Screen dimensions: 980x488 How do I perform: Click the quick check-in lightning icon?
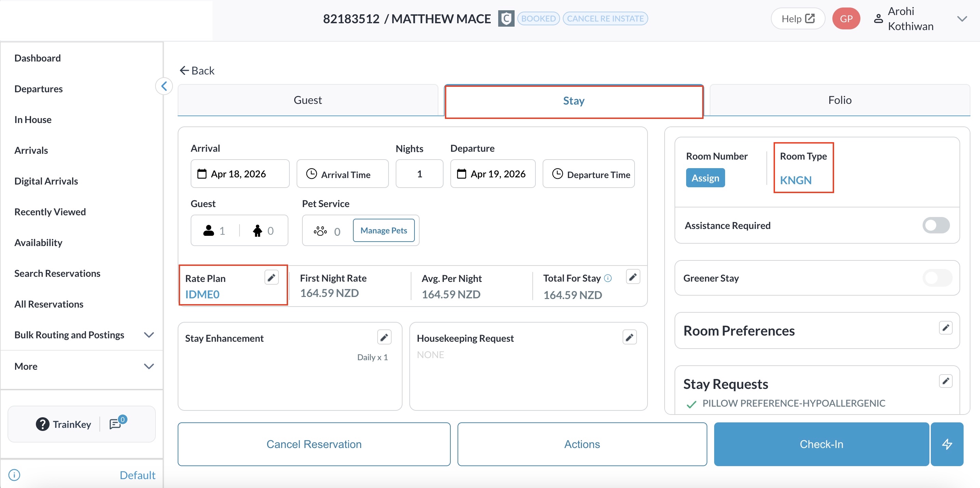[x=947, y=444]
